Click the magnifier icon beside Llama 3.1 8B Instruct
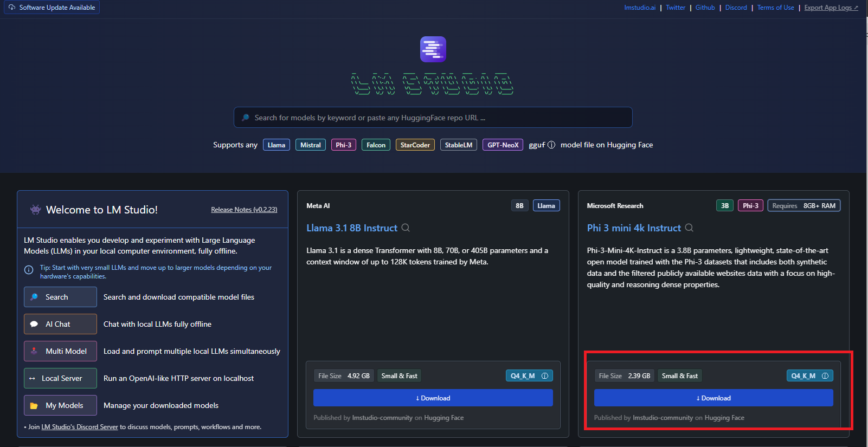868x447 pixels. click(406, 228)
